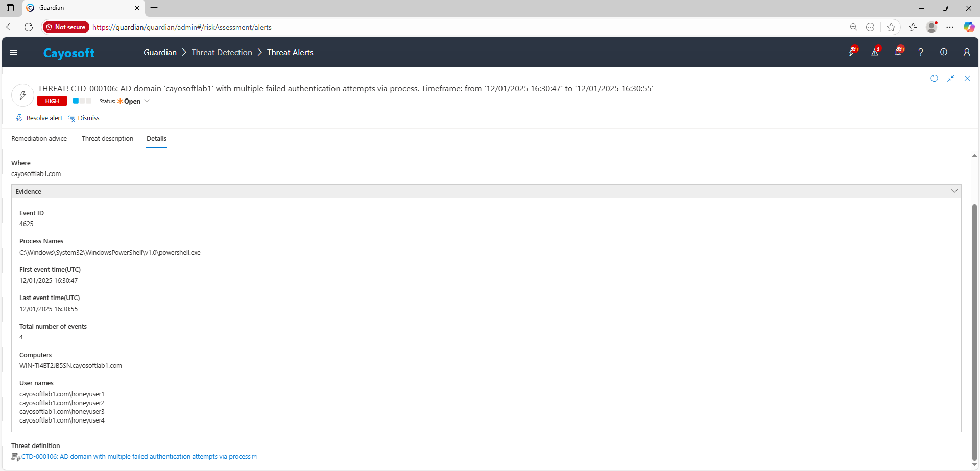Dismiss the threat alert

tap(84, 118)
